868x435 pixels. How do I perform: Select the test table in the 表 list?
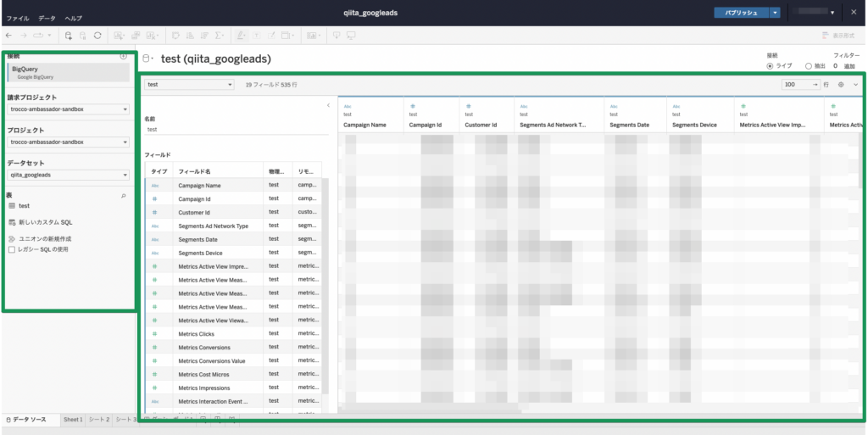click(x=24, y=206)
